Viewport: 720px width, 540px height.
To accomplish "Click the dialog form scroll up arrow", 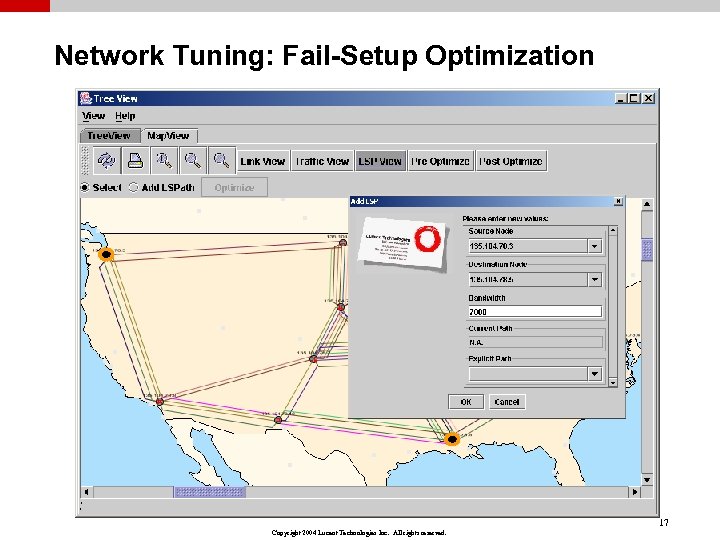I will pyautogui.click(x=613, y=230).
